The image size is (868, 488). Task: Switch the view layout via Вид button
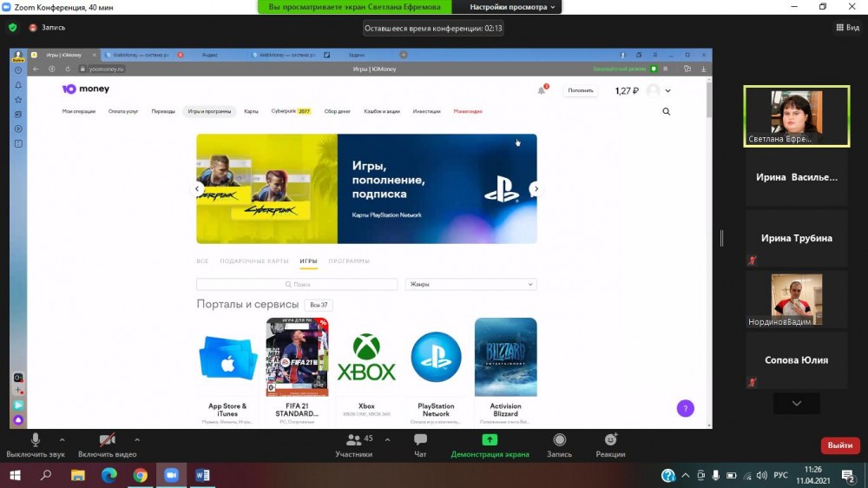pos(846,27)
